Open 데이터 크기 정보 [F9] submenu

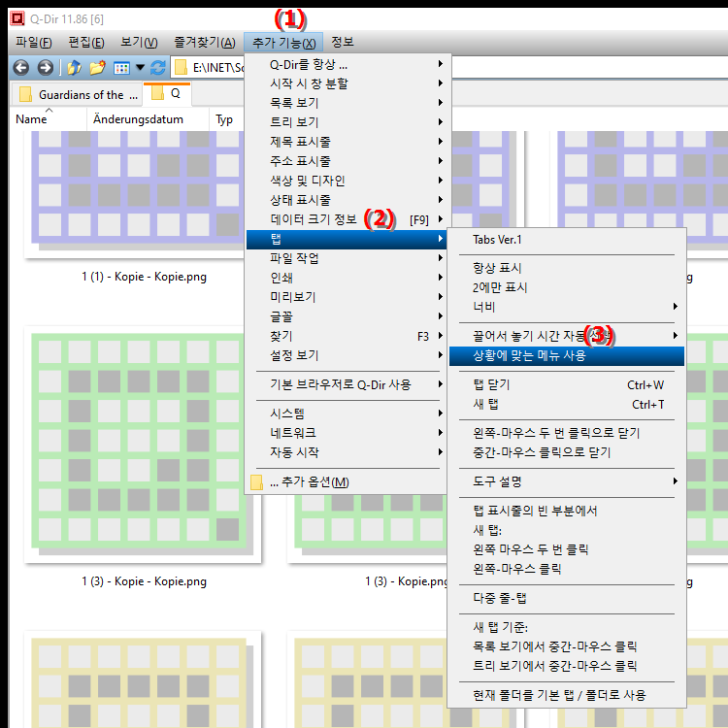(x=347, y=219)
